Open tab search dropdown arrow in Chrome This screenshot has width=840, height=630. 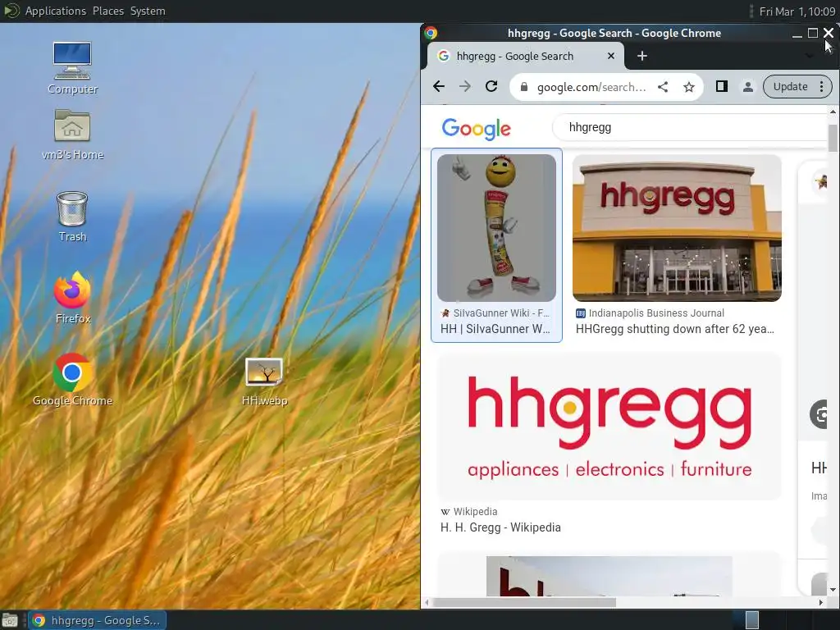[x=809, y=56]
